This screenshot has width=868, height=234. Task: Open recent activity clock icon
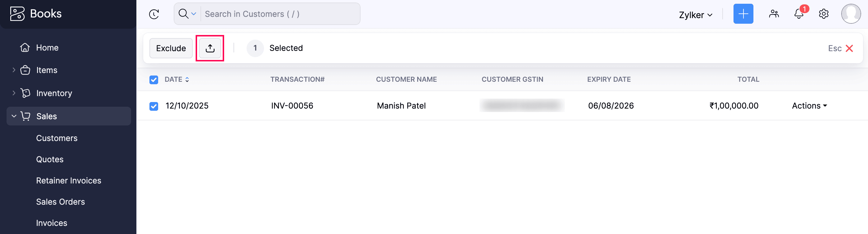click(154, 14)
